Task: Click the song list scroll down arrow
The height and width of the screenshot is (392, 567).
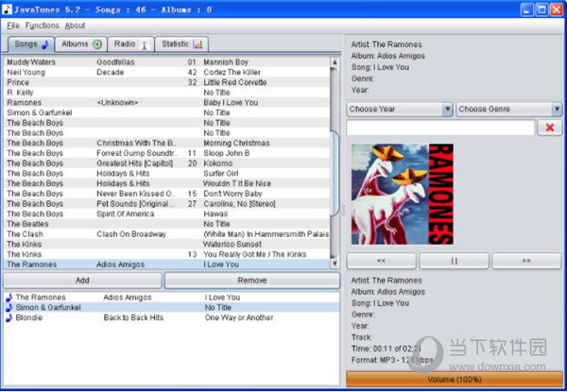Action: tap(335, 264)
